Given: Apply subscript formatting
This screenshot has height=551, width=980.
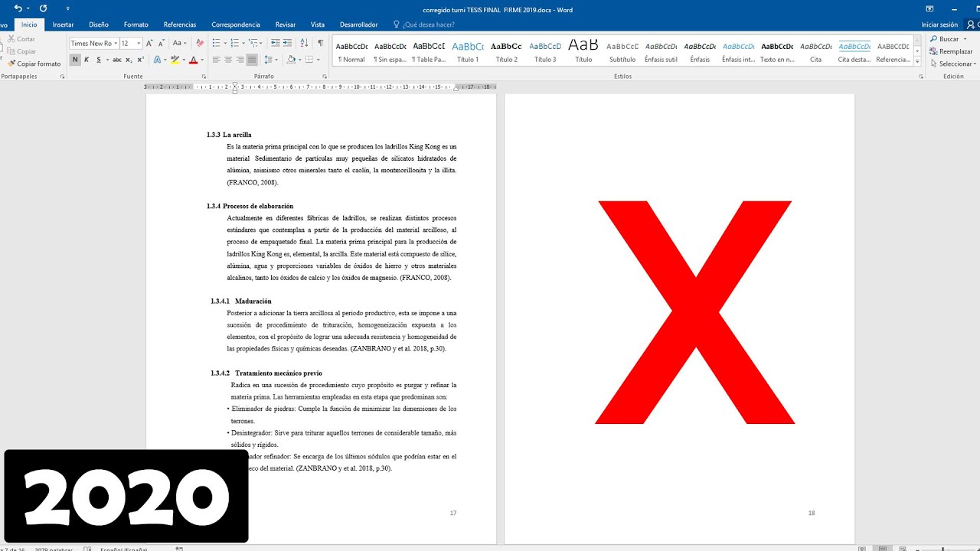Looking at the screenshot, I should coord(129,60).
